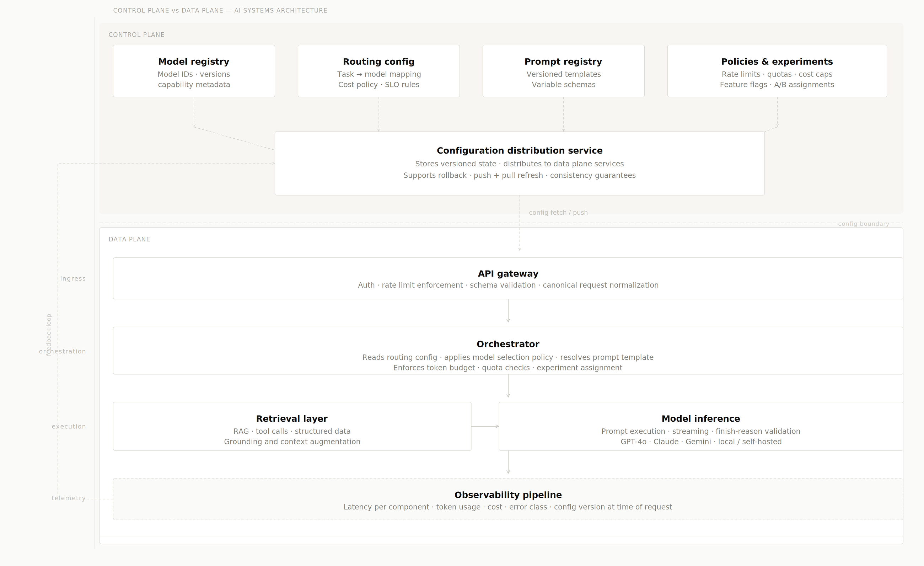
Task: Click the Retrieval layer node
Action: coord(292,426)
